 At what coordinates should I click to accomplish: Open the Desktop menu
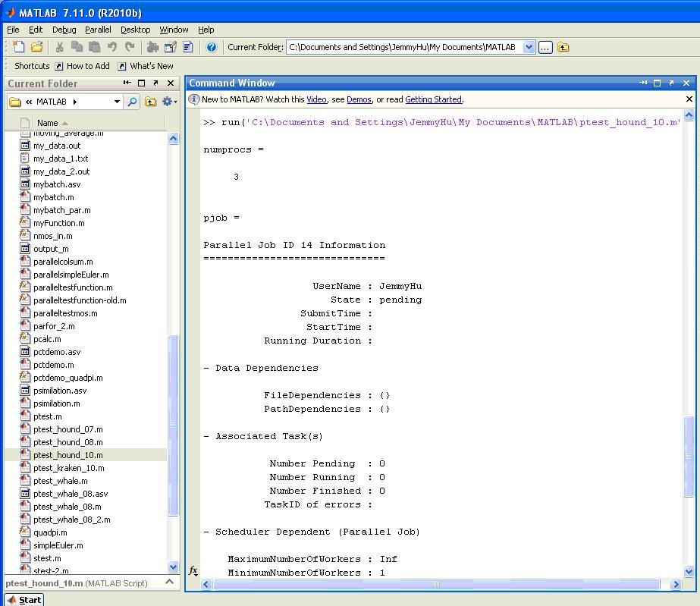[135, 30]
